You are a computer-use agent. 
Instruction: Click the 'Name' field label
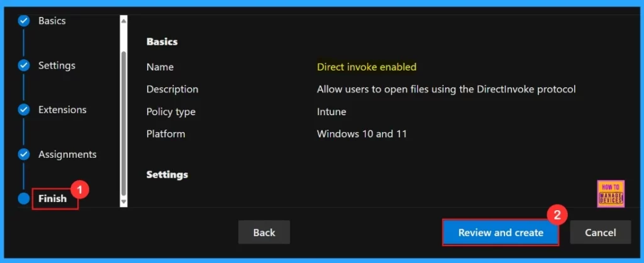[x=160, y=67]
